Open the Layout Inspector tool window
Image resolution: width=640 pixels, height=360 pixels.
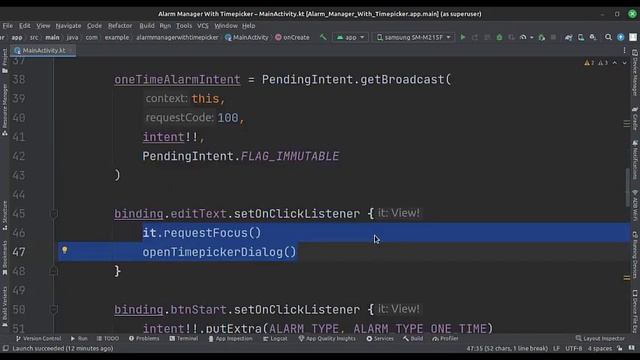pos(600,338)
